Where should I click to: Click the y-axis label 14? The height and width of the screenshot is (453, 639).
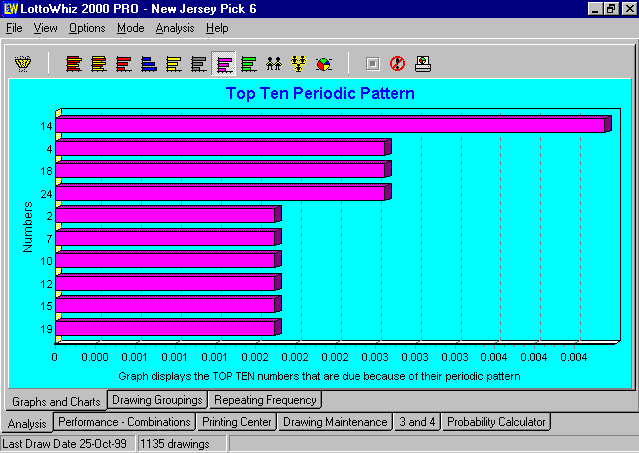pyautogui.click(x=46, y=126)
